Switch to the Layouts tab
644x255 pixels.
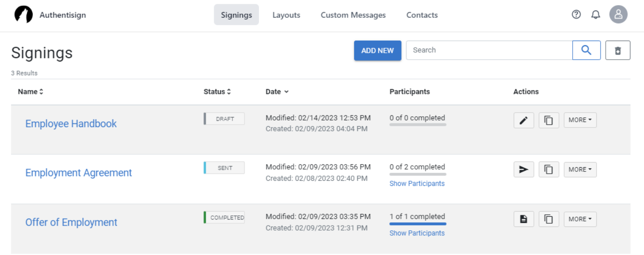pos(287,15)
